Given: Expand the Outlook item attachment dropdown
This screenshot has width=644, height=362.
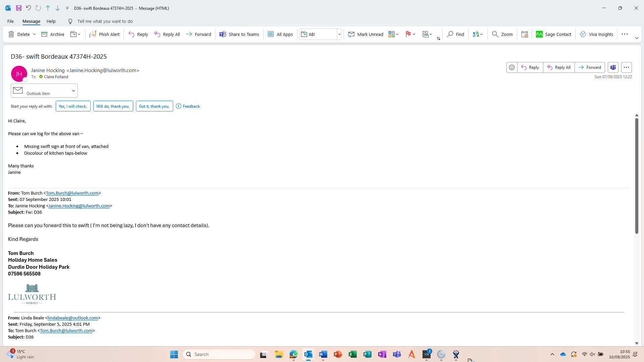Looking at the screenshot, I should (x=73, y=91).
